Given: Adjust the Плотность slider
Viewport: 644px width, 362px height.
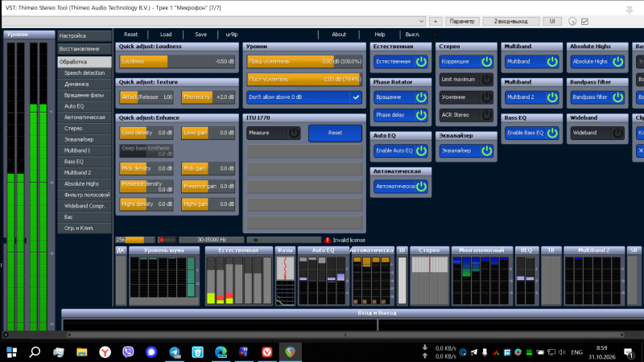Looking at the screenshot, I should [208, 97].
